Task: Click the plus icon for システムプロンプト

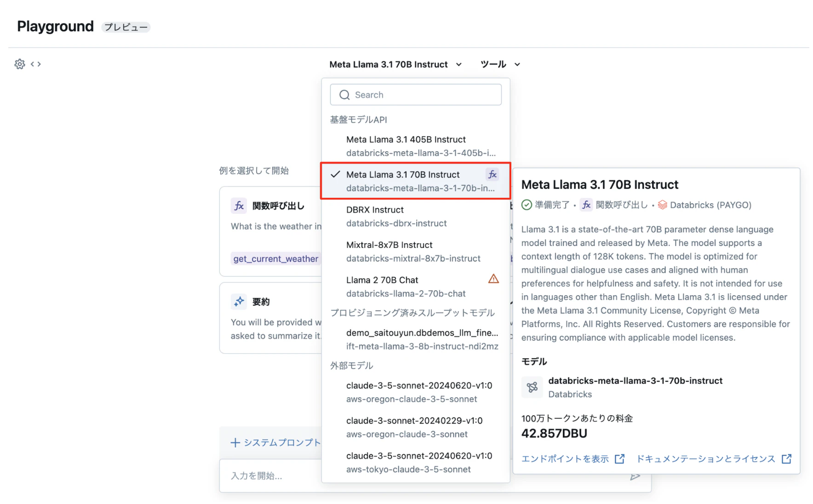Action: 235,442
